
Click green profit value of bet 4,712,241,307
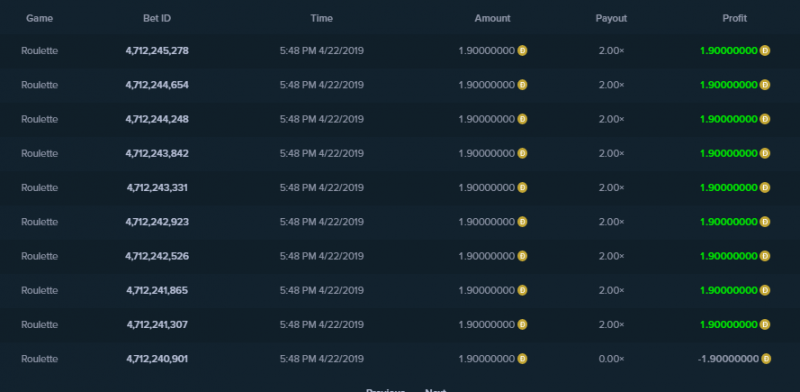pyautogui.click(x=729, y=324)
